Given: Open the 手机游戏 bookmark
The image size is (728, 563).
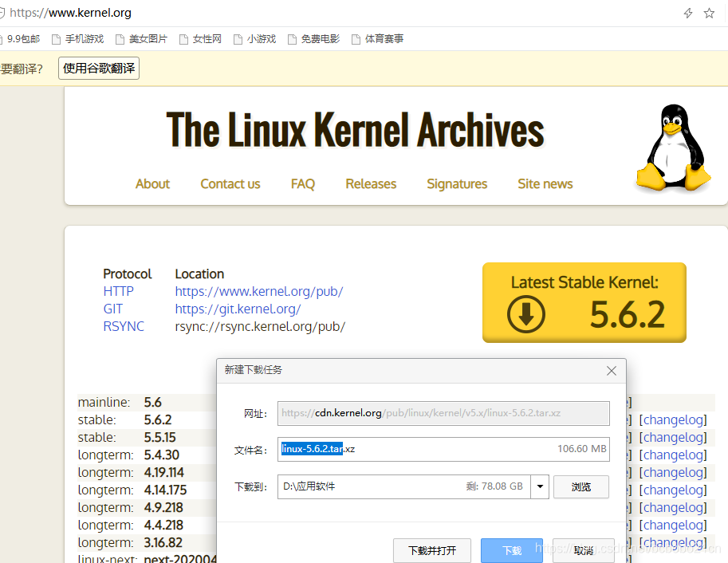Looking at the screenshot, I should (x=77, y=39).
